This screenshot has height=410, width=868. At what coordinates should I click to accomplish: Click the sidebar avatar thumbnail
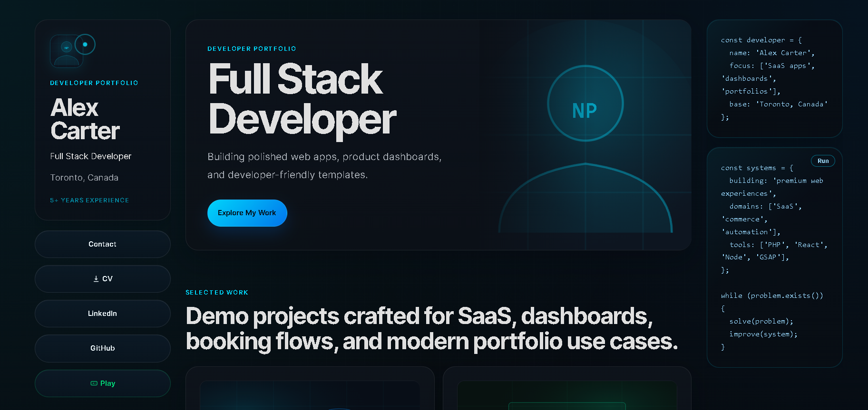point(67,51)
